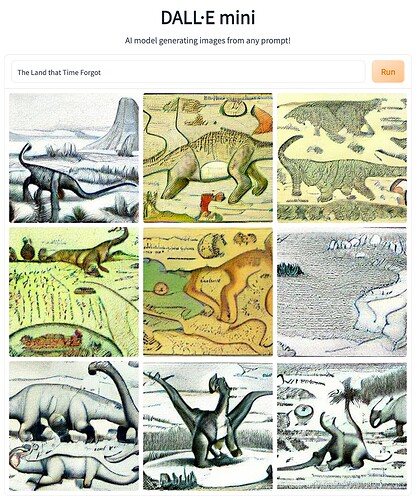Image resolution: width=416 pixels, height=500 pixels.
Task: Select the green field with ducks image
Action: click(74, 292)
